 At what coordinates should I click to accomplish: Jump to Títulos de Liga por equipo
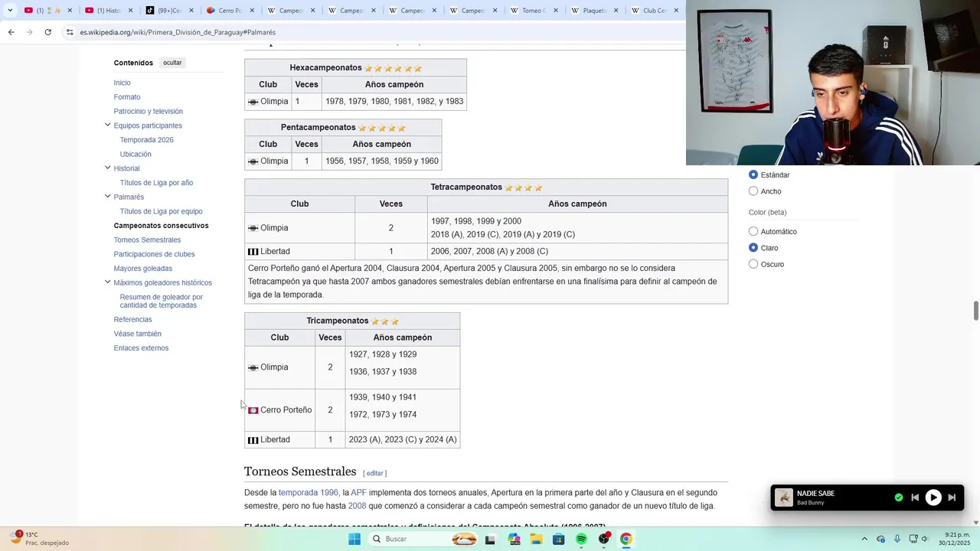pyautogui.click(x=162, y=211)
